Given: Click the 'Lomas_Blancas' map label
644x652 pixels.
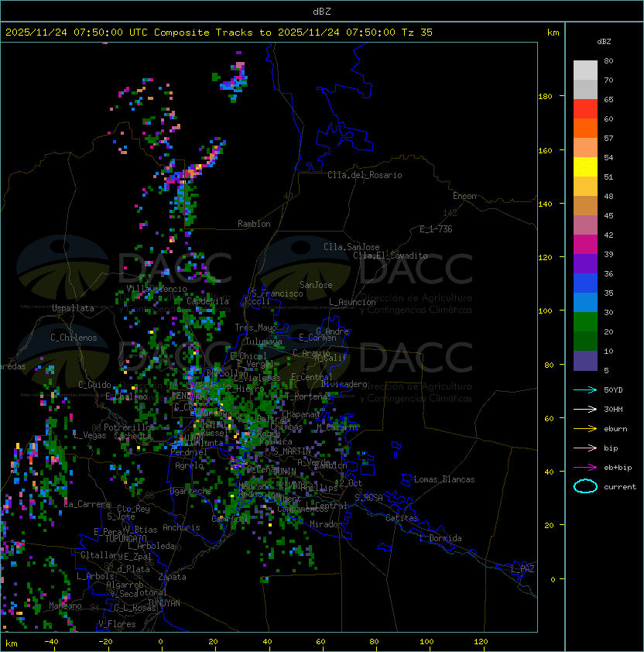Looking at the screenshot, I should click(444, 479).
